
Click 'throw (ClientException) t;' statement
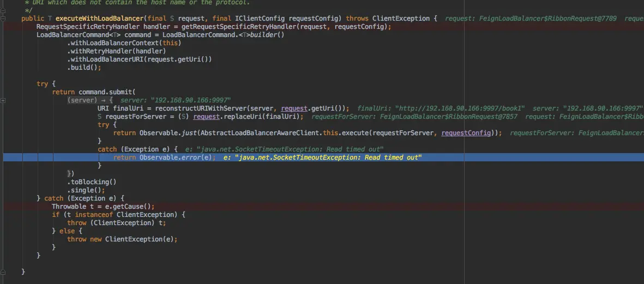click(117, 223)
